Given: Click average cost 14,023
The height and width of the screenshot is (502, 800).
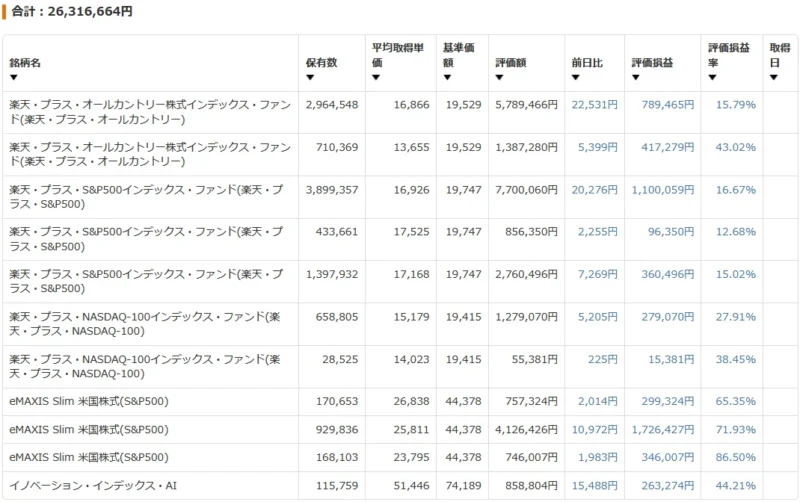Looking at the screenshot, I should coord(411,359).
